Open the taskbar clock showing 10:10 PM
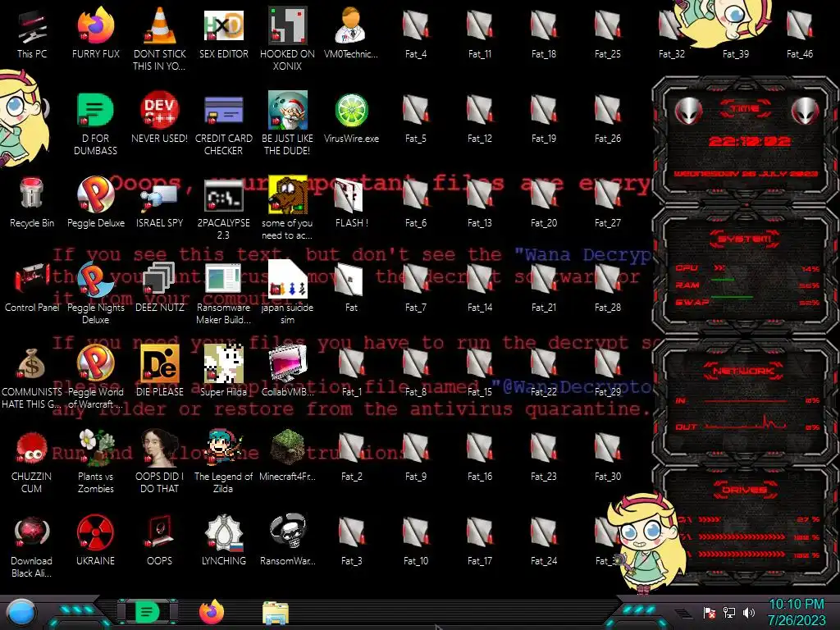 (x=797, y=612)
